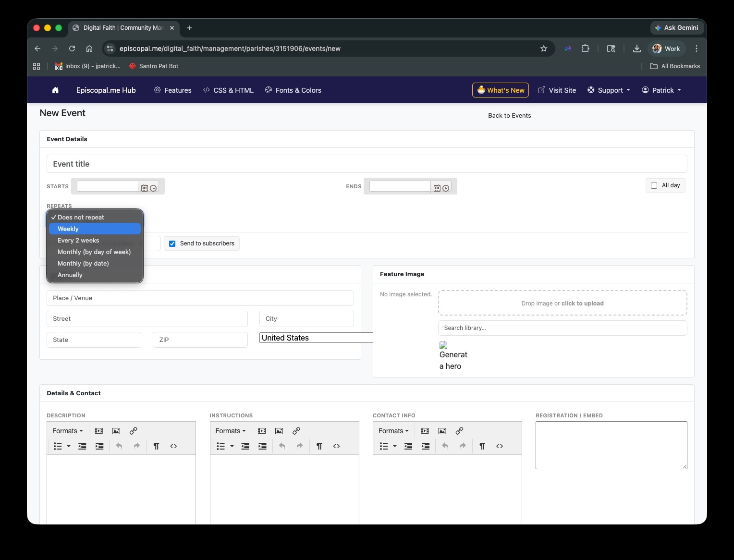Open the Ends calendar picker icon
The height and width of the screenshot is (560, 734).
click(x=437, y=188)
